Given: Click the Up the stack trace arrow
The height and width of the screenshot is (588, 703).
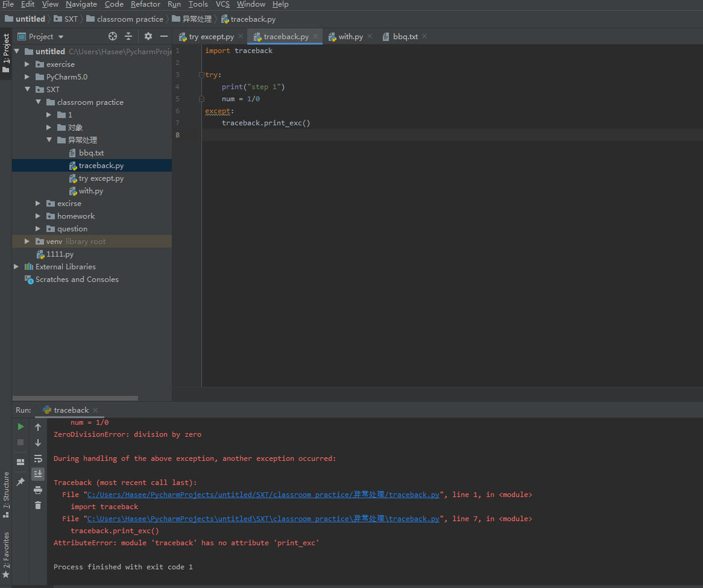Looking at the screenshot, I should 38,427.
